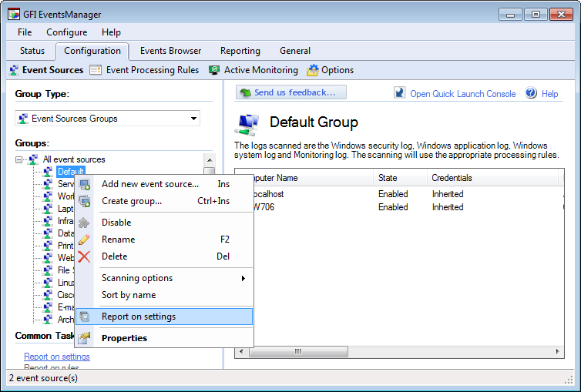Screen dimensions: 581x392
Task: Click the icon beside the E-ma group
Action: (48, 307)
